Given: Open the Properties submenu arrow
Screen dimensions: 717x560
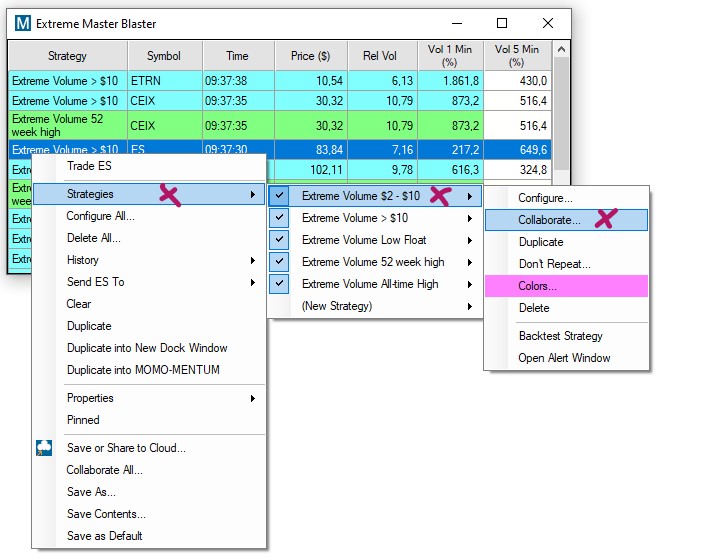Looking at the screenshot, I should tap(253, 398).
